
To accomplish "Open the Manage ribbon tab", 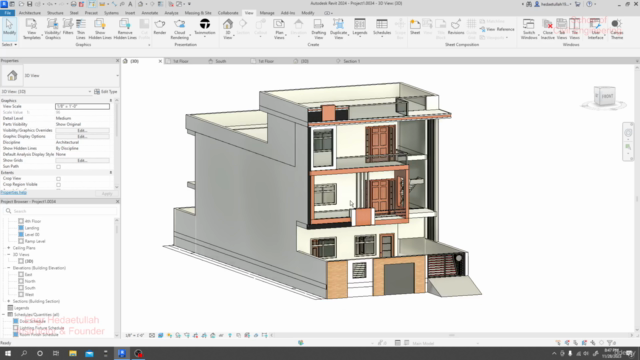I will 267,13.
